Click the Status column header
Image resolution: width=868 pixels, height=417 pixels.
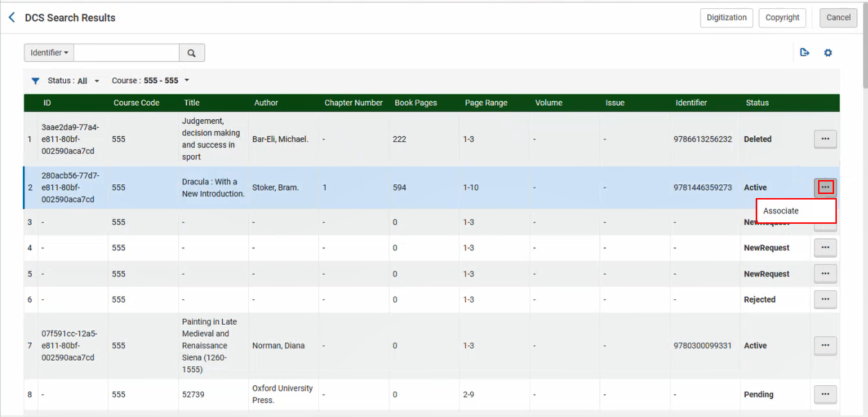pos(757,103)
